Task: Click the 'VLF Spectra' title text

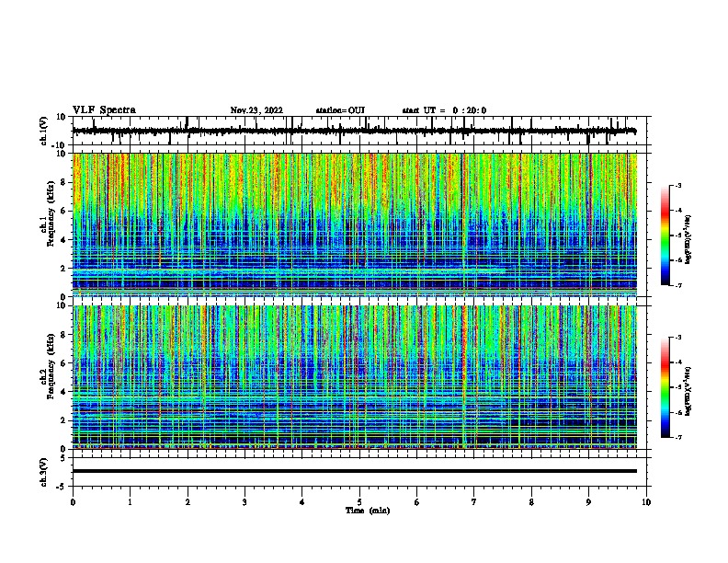Action: coord(104,110)
